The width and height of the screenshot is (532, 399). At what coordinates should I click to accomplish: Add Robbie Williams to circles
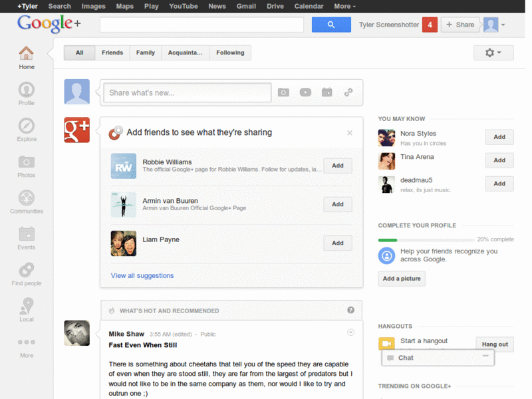pos(338,166)
